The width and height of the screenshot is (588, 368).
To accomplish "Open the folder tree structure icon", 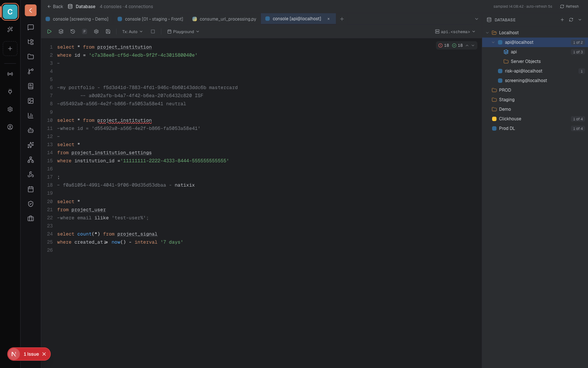I will pos(31,42).
